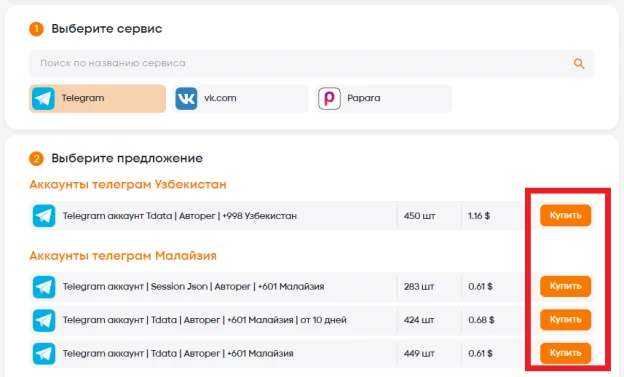Select the Telegram service chip
The width and height of the screenshot is (624, 377).
(98, 98)
